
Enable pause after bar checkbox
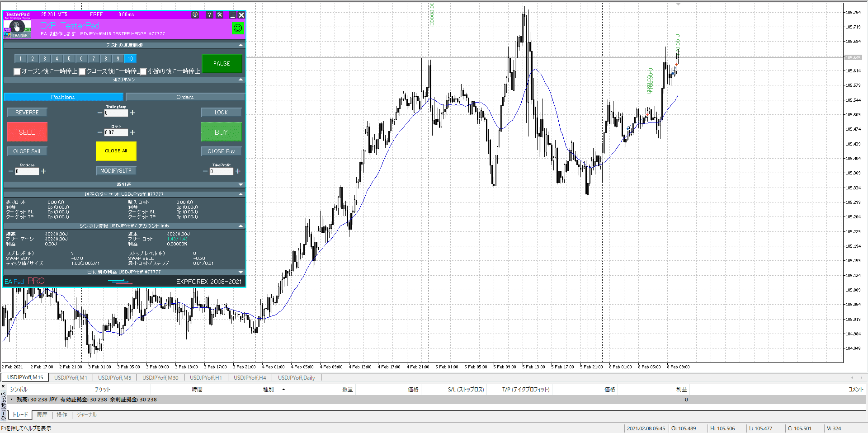pyautogui.click(x=143, y=71)
